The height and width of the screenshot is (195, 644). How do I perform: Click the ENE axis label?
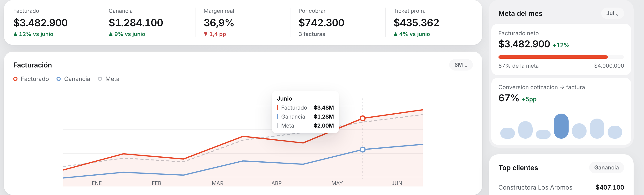coord(97,183)
